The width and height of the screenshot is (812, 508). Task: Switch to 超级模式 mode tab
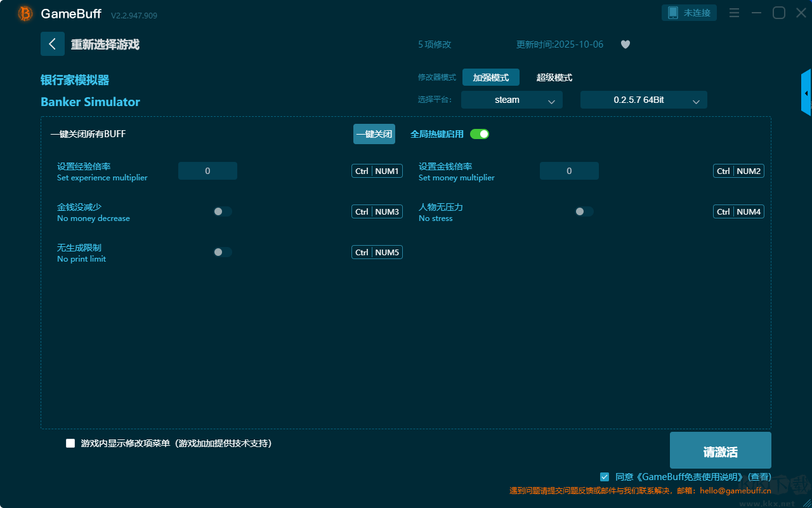click(554, 77)
